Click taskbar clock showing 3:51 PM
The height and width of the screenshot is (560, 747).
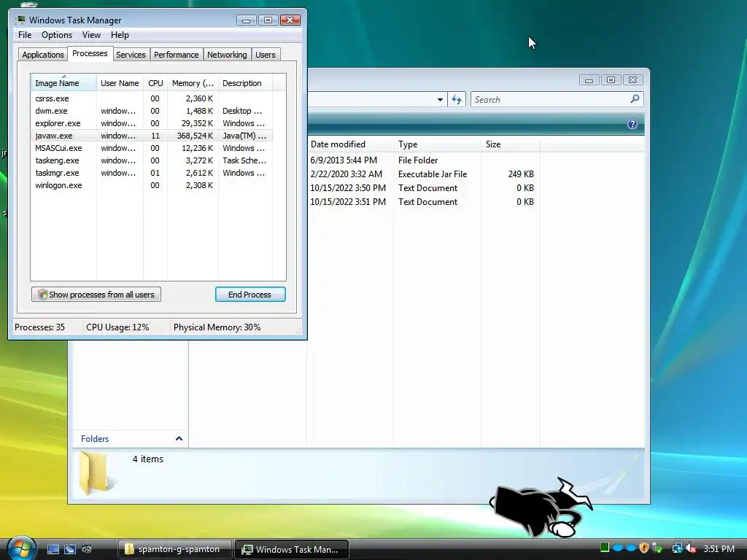(719, 548)
